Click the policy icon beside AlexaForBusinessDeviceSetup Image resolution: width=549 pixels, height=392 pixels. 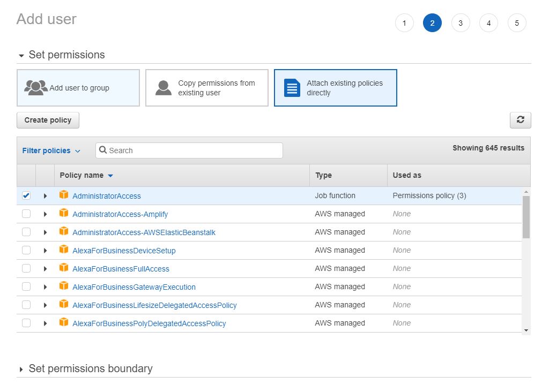(x=64, y=249)
